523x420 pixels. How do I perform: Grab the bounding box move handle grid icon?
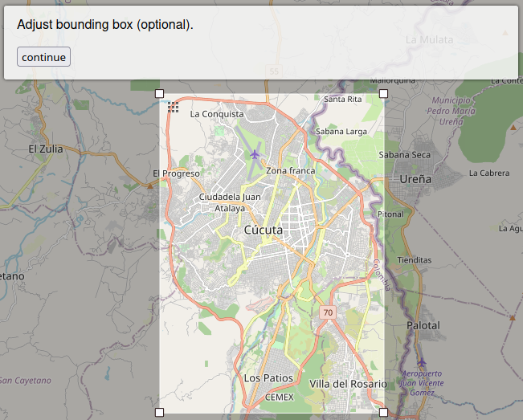pos(174,107)
